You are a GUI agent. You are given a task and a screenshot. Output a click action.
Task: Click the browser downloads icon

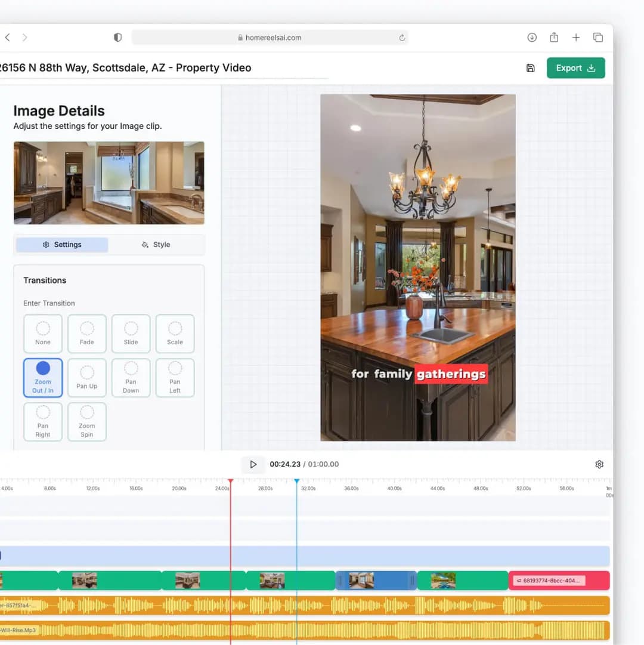pos(531,37)
